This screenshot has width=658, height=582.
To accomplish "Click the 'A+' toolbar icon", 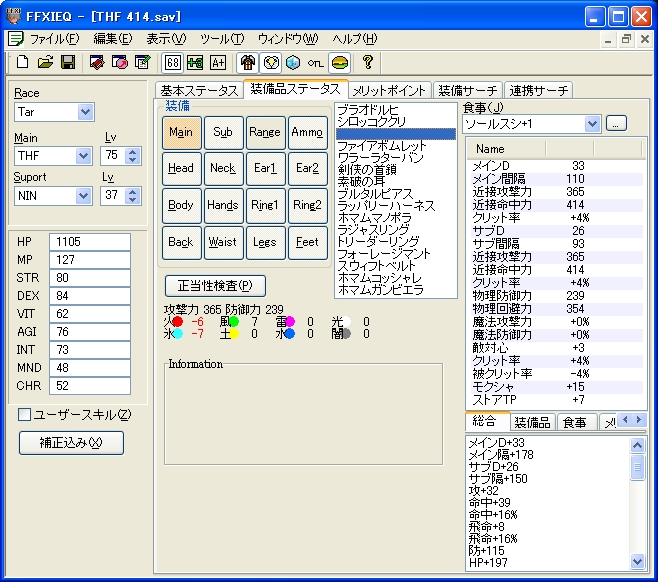I will tap(218, 63).
